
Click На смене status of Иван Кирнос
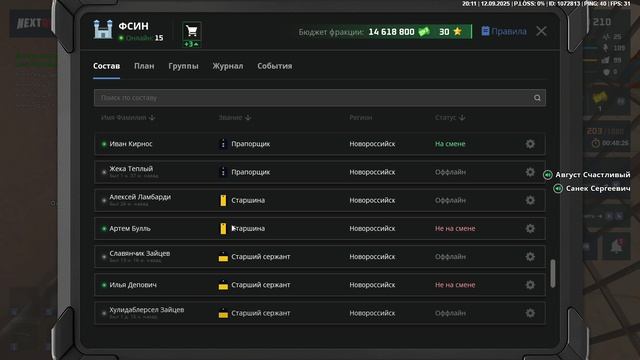pyautogui.click(x=450, y=144)
